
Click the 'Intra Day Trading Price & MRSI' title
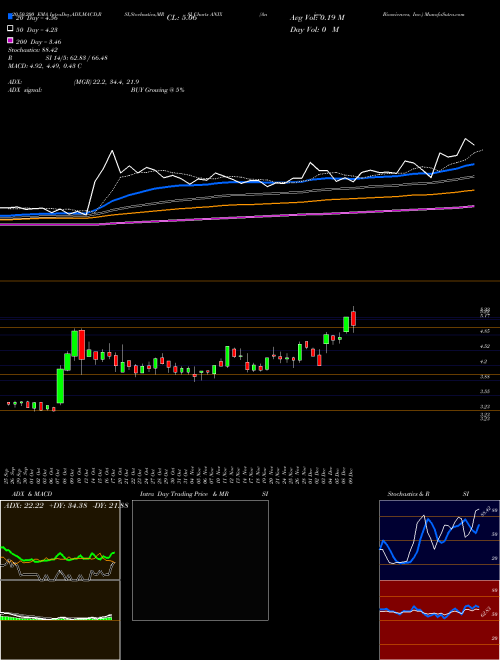tap(204, 494)
